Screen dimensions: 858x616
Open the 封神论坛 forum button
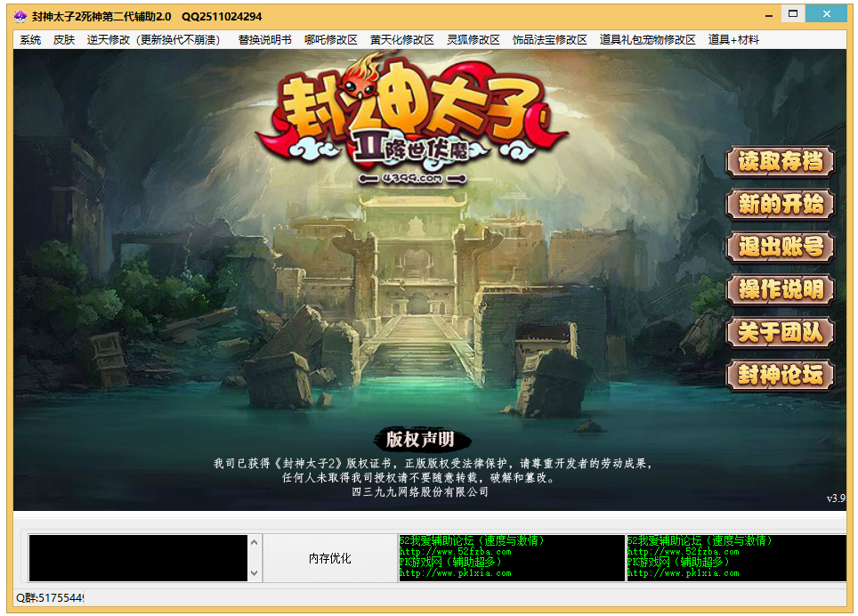coord(780,375)
